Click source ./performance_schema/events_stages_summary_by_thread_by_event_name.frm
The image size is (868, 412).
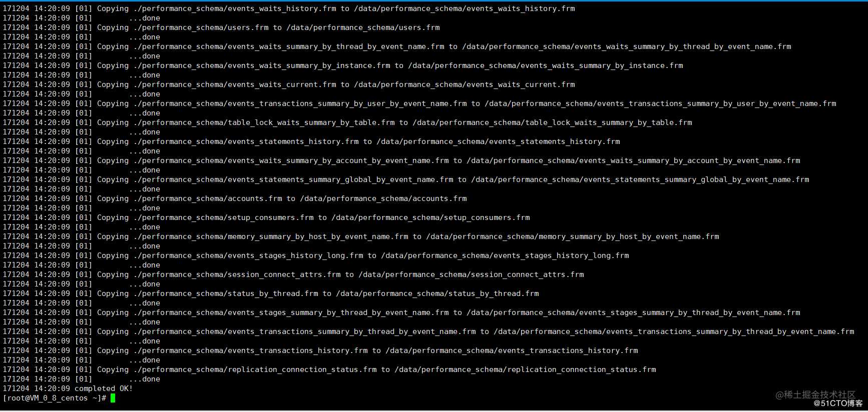click(x=291, y=312)
